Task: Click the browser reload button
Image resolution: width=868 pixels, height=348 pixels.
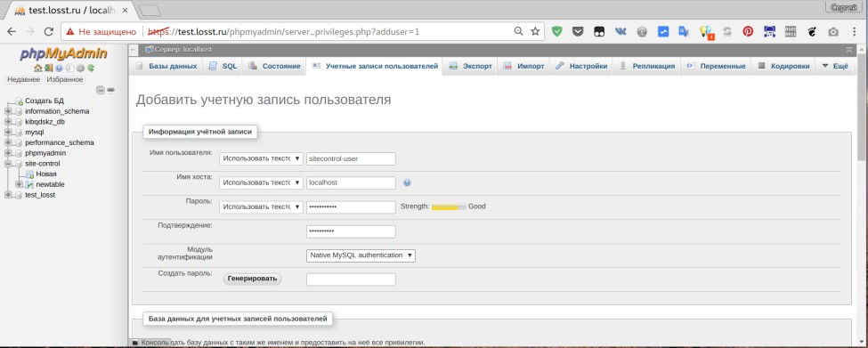Action: 49,31
